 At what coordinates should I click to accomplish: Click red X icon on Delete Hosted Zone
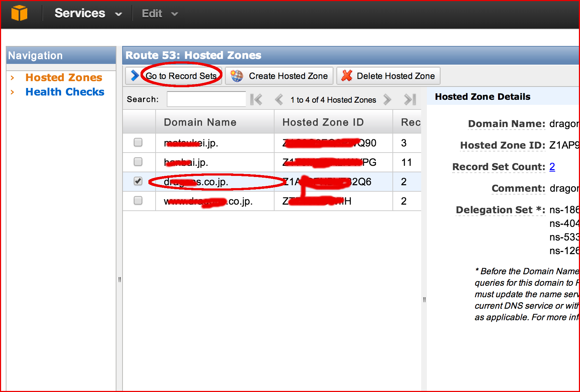point(347,76)
